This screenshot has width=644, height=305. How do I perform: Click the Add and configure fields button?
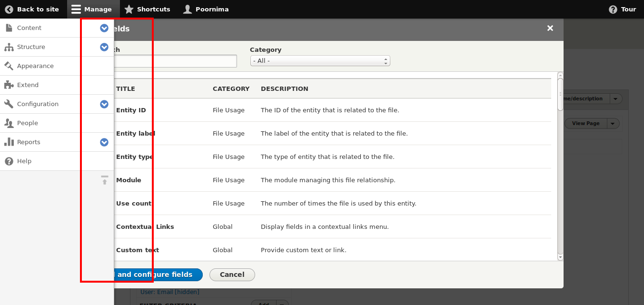pos(157,275)
